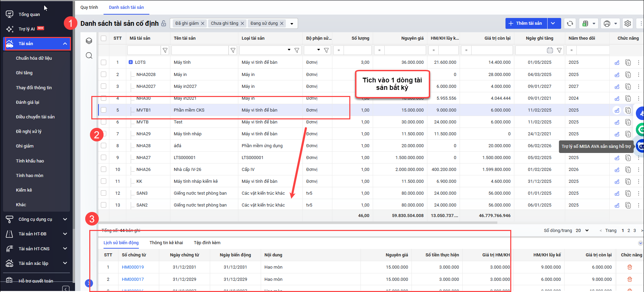This screenshot has height=292, width=644.
Task: Click filter icon under Tên tài sản column
Action: [x=233, y=51]
